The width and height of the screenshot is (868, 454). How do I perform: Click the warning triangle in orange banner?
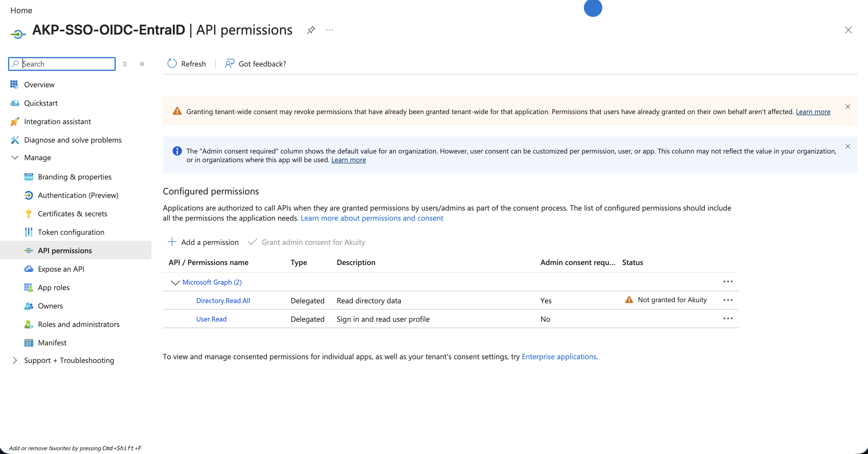(x=177, y=111)
